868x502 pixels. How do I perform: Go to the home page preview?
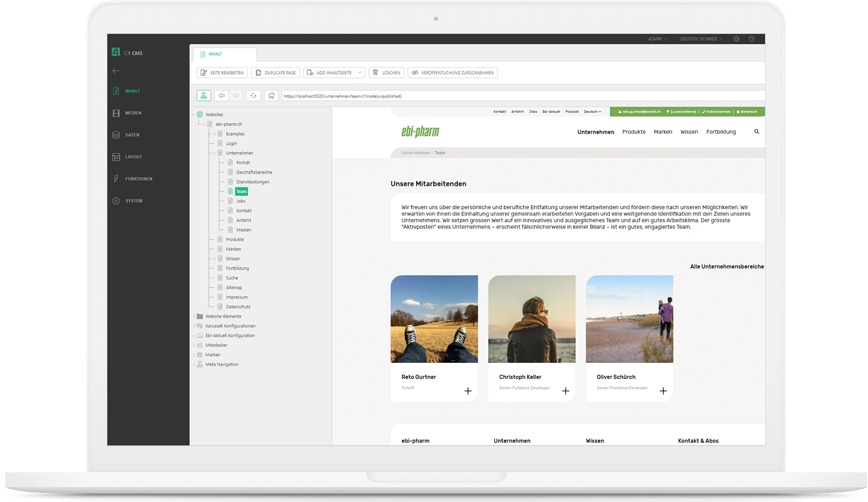[271, 96]
